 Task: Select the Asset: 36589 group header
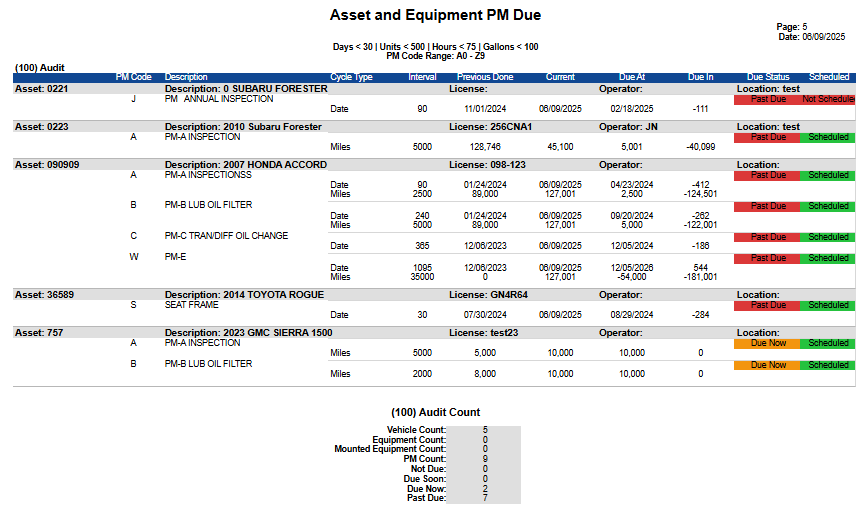[43, 295]
